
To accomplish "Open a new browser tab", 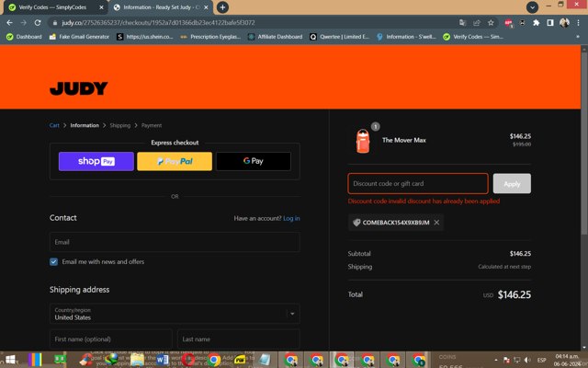I will tap(222, 7).
